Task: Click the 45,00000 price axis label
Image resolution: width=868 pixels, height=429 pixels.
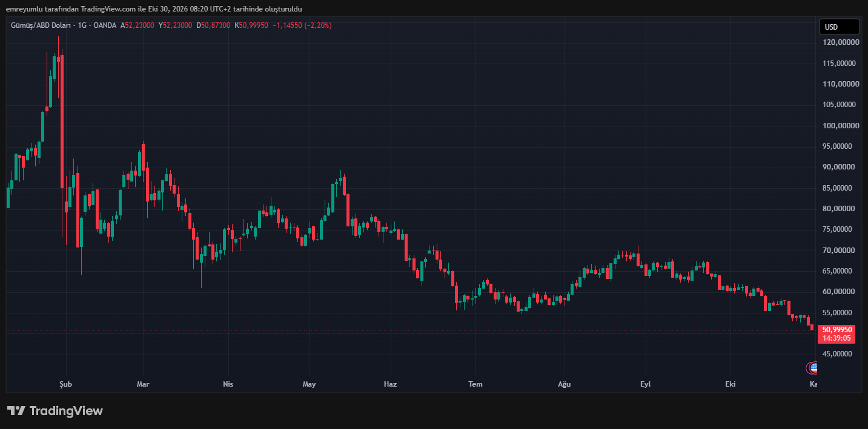Action: (x=838, y=354)
